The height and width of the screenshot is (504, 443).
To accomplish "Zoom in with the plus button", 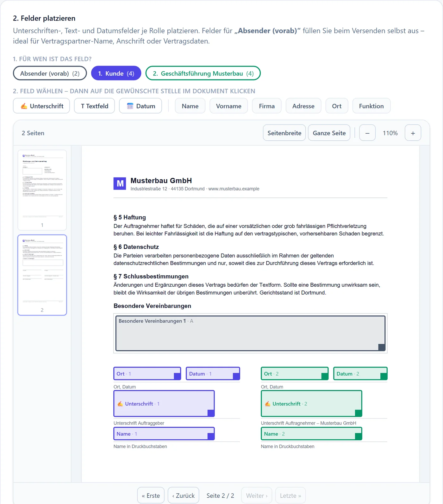I will coord(413,133).
